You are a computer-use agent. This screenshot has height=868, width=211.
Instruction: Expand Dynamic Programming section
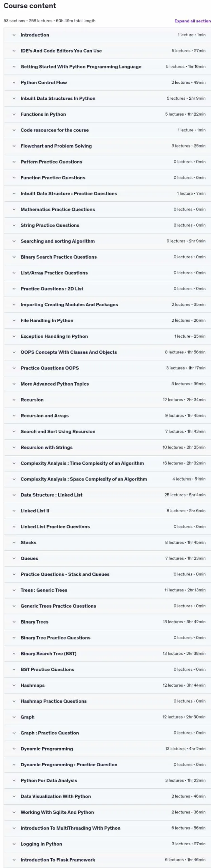coord(107,749)
